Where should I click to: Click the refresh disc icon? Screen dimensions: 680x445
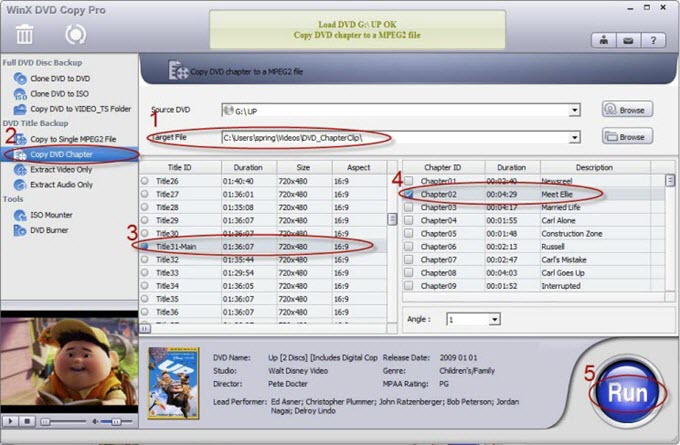click(75, 35)
